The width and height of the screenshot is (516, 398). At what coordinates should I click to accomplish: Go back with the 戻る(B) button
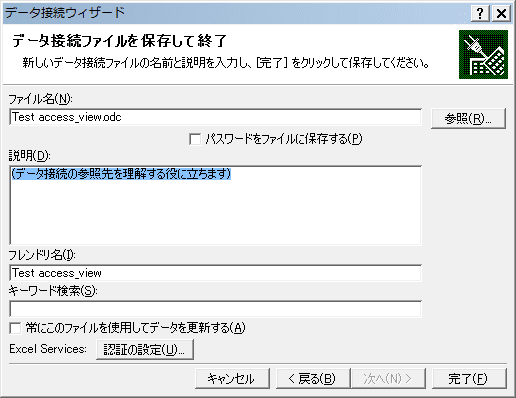(x=313, y=378)
